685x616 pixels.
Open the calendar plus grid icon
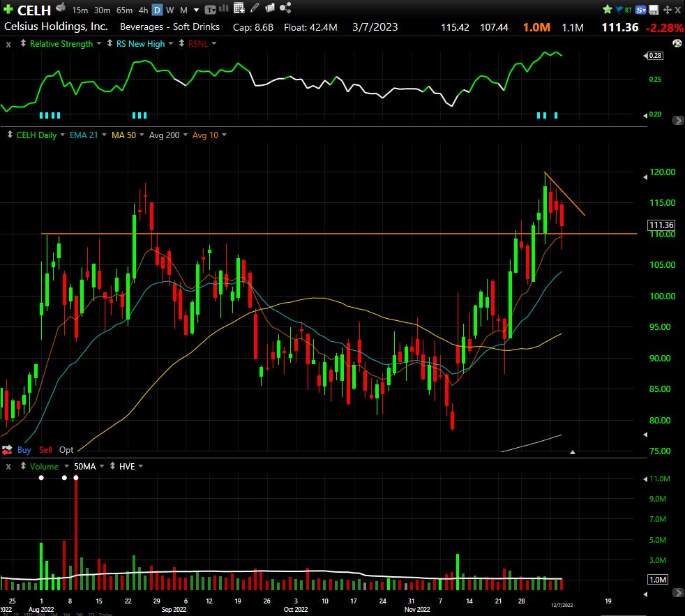pyautogui.click(x=239, y=8)
